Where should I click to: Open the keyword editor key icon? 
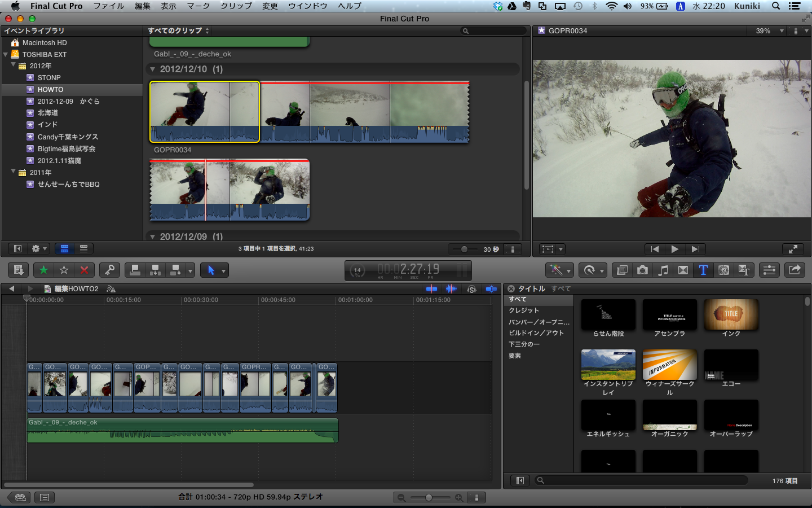[109, 270]
